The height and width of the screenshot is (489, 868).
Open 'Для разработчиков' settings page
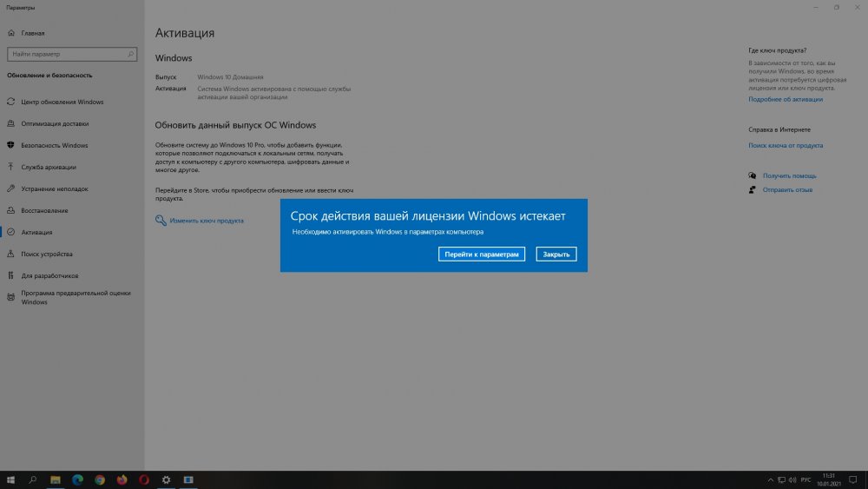[x=49, y=275]
